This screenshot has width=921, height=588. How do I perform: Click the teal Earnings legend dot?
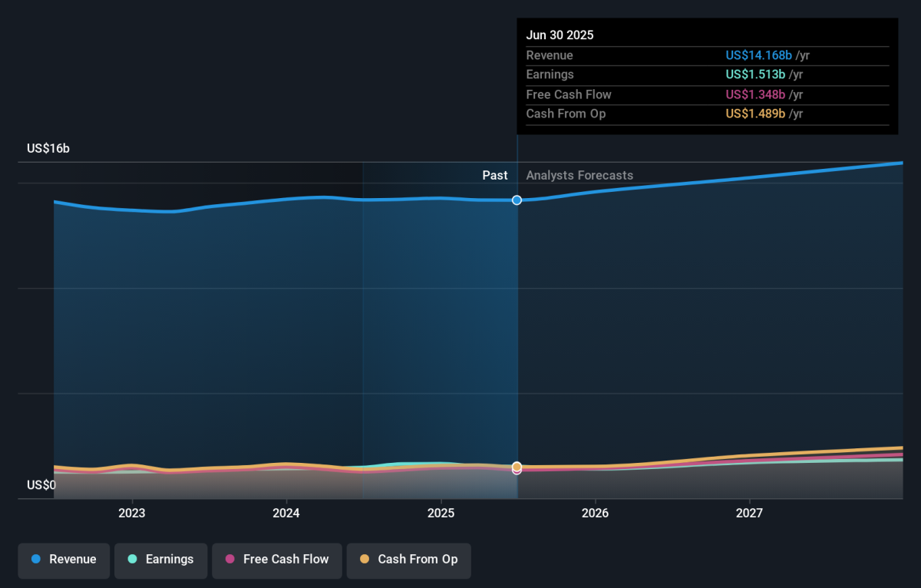click(133, 560)
